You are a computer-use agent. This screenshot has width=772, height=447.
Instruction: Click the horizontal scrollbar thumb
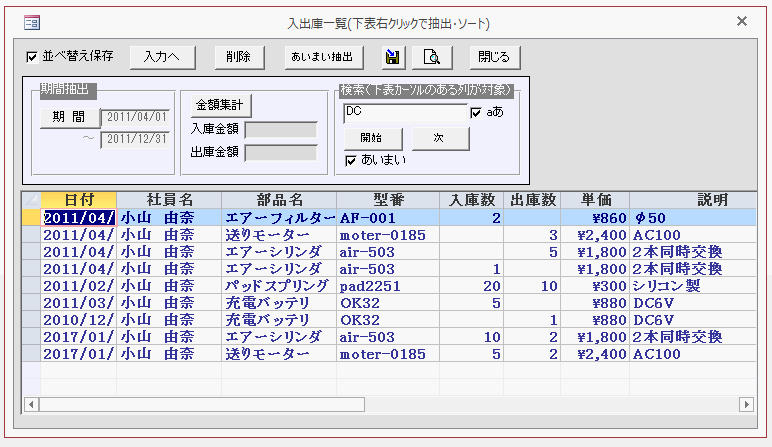[x=202, y=405]
